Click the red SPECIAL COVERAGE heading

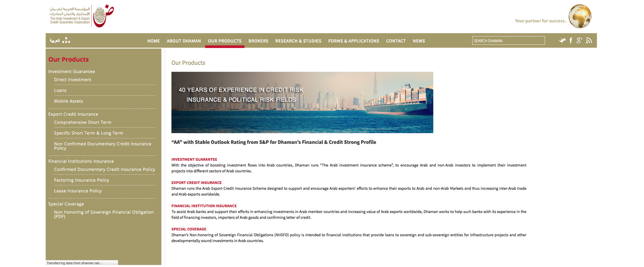189,229
